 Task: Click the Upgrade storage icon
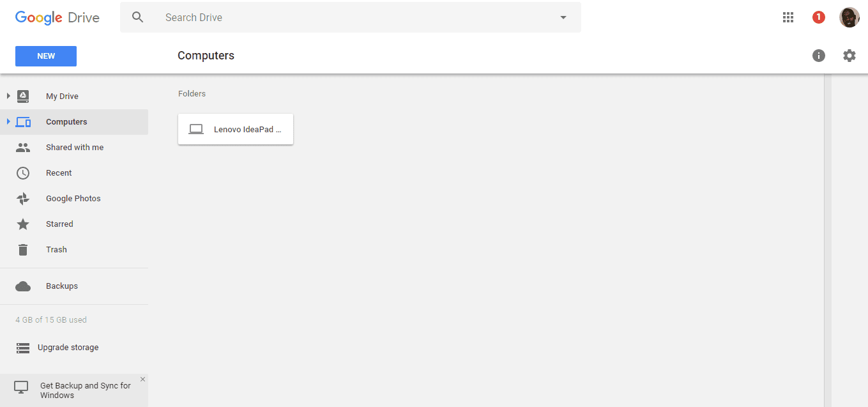click(x=23, y=348)
